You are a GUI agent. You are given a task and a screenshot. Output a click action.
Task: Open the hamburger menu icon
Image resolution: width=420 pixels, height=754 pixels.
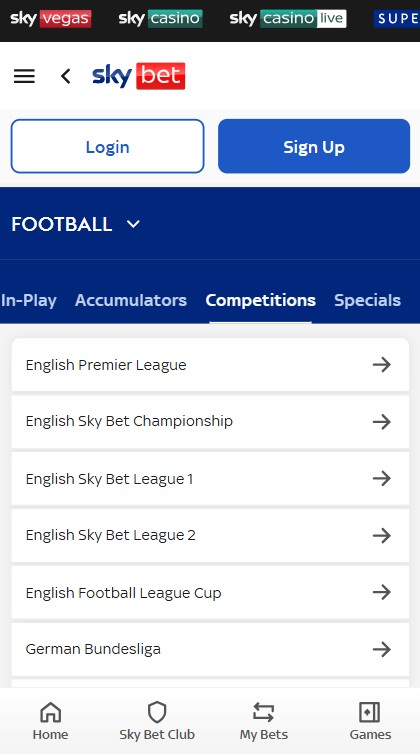coord(24,76)
